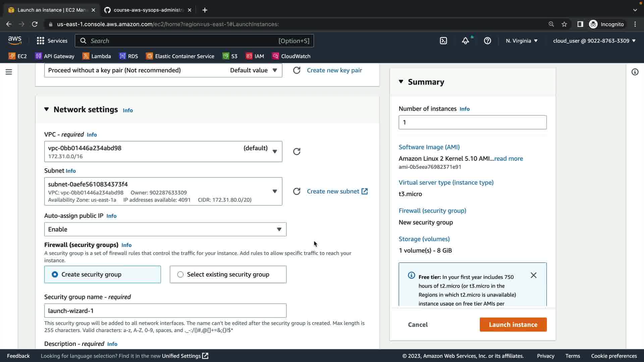Screen dimensions: 644x362
Task: Click the Launch instance button
Action: (x=513, y=324)
